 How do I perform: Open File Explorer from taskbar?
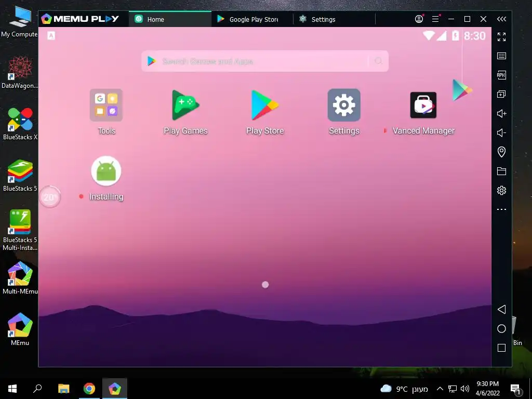(63, 389)
